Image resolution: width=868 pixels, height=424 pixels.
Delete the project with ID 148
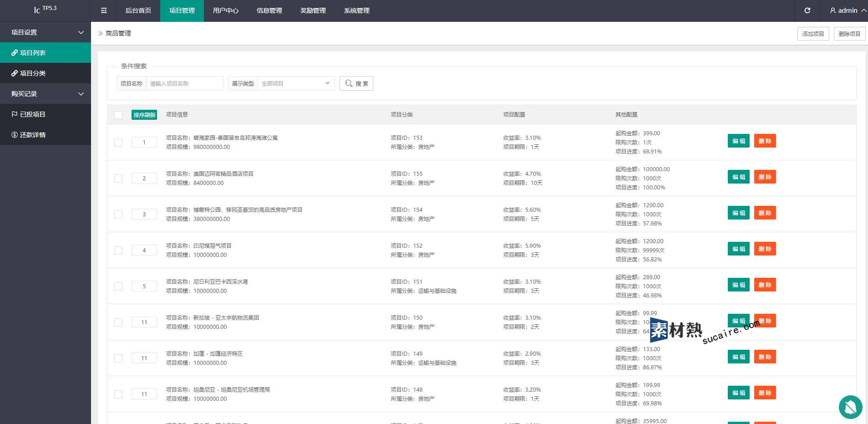pos(765,393)
